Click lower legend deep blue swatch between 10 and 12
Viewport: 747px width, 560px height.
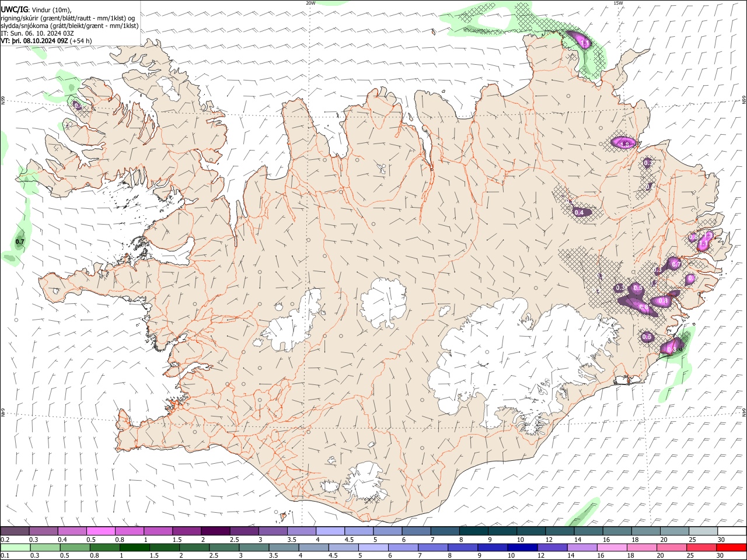coord(523,547)
